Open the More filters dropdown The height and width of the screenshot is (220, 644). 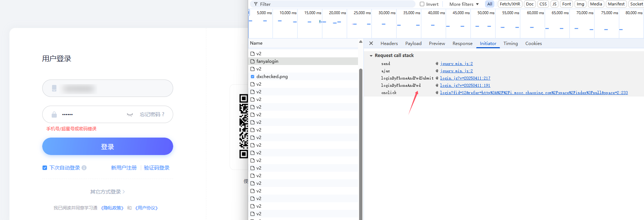click(464, 4)
